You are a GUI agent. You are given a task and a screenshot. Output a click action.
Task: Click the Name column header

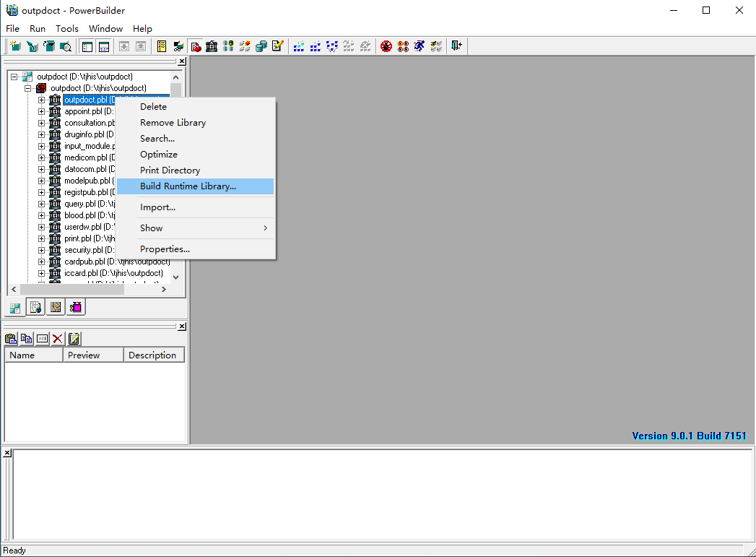(34, 355)
